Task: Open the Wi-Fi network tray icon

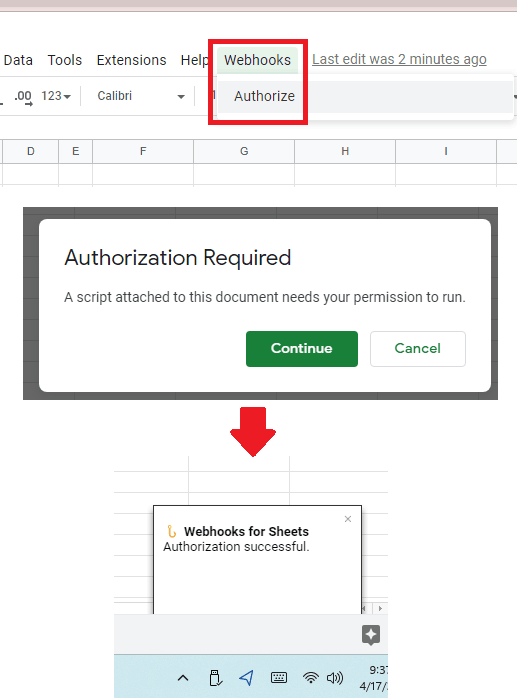Action: 311,678
